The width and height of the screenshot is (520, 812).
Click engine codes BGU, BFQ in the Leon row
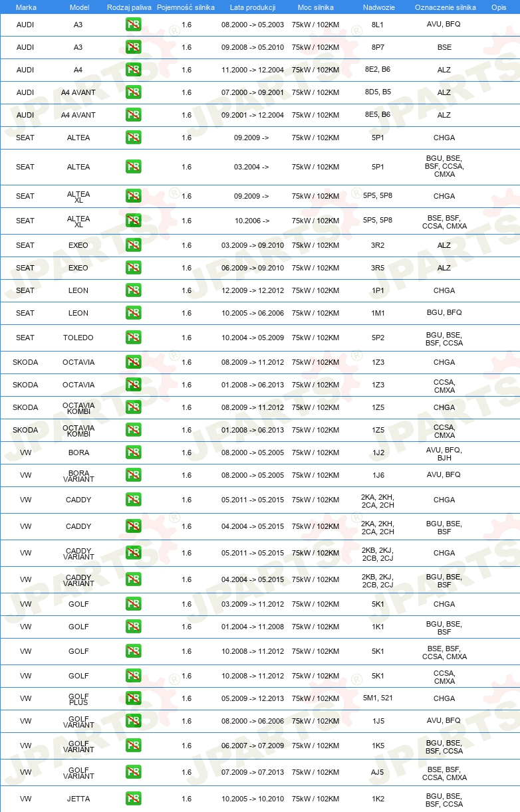coord(444,312)
